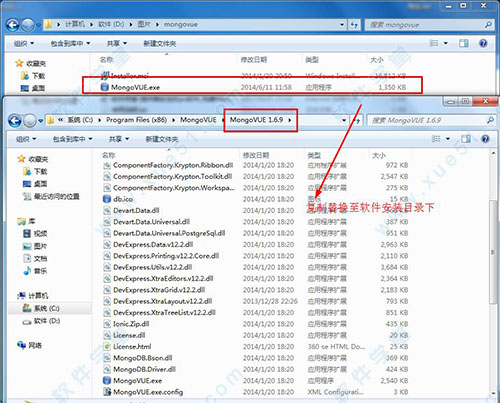Open 共享 dropdown in back mongovue window
The width and height of the screenshot is (500, 403).
coord(116,43)
